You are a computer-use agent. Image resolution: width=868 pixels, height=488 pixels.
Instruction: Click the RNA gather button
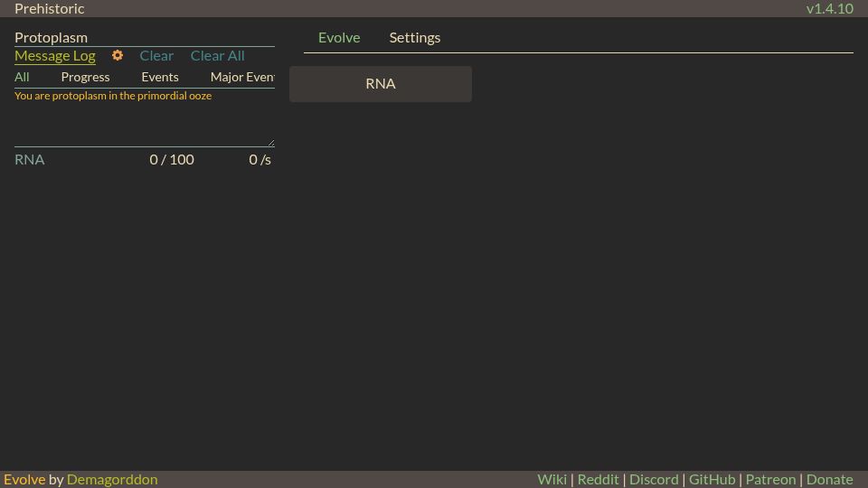tap(381, 84)
